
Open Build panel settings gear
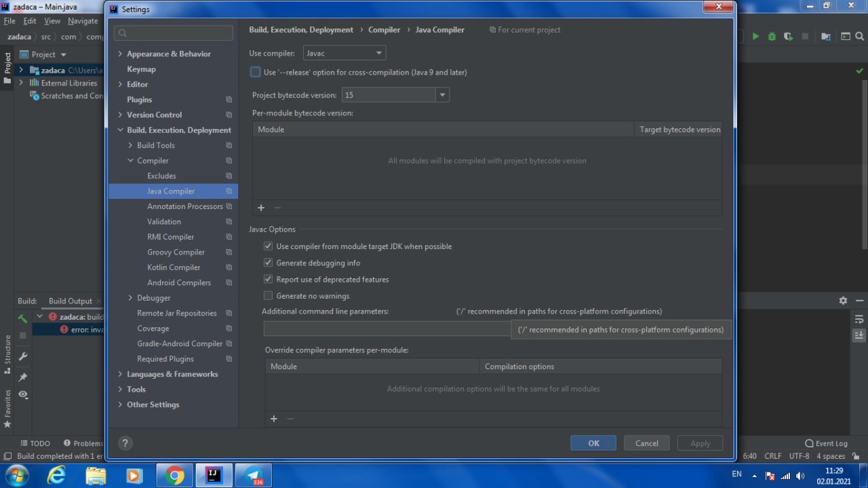point(843,301)
